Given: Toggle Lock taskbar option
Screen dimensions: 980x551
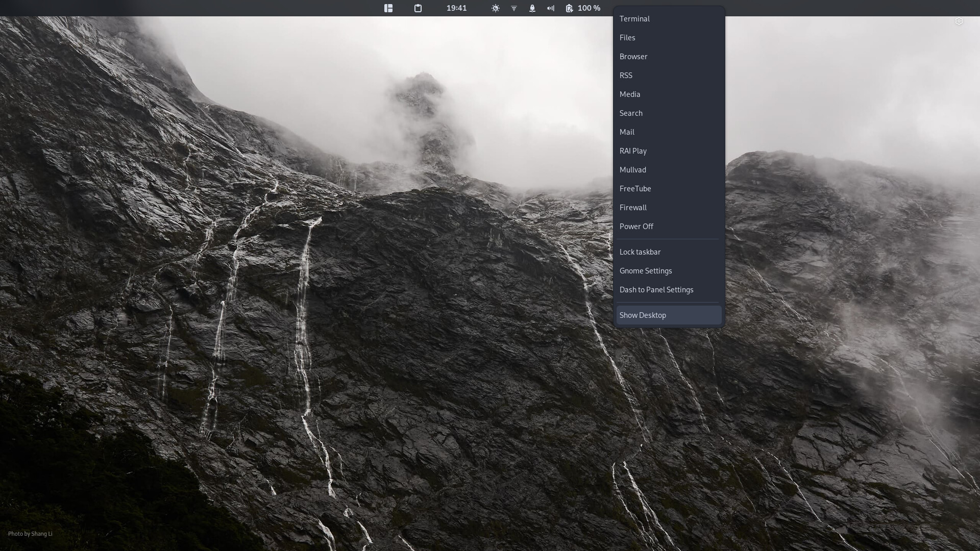Looking at the screenshot, I should click(640, 252).
